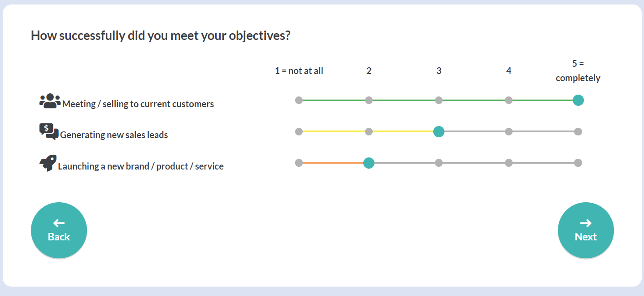The image size is (644, 296).
Task: Select rating 2 for current customers
Action: pos(369,100)
